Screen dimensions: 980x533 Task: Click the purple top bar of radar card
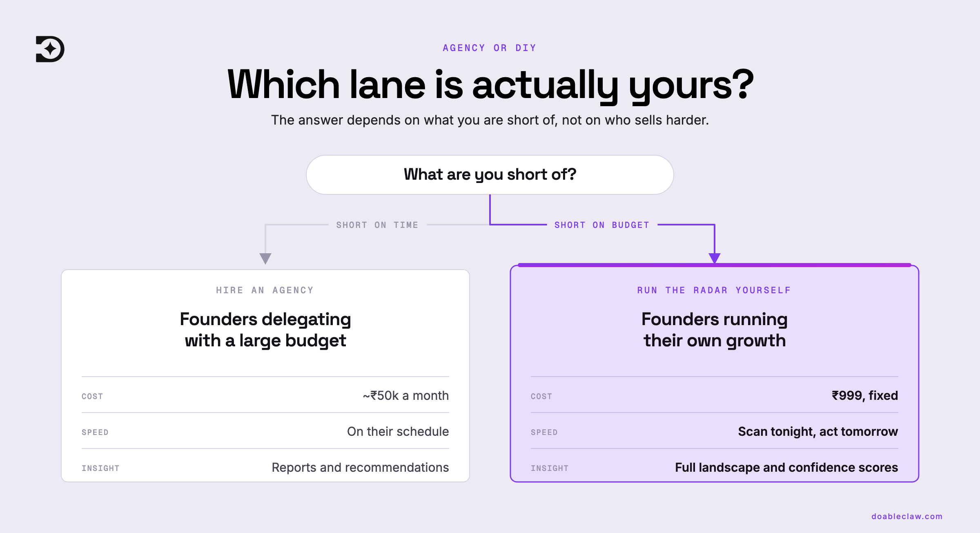715,265
